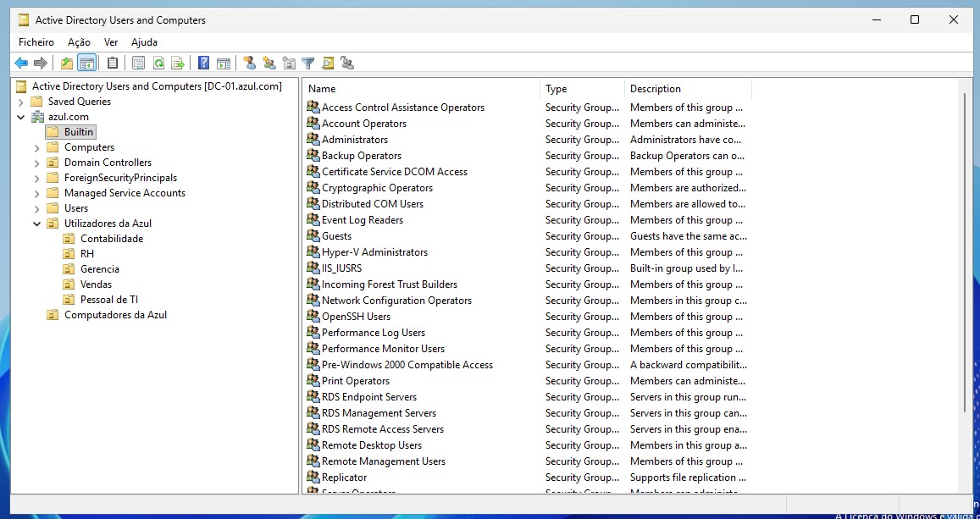Click the Add to group toolbar icon
This screenshot has height=519, width=980.
(x=347, y=63)
